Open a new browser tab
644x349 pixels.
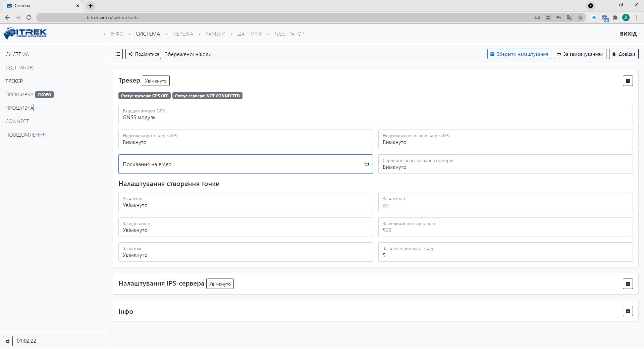(x=91, y=6)
